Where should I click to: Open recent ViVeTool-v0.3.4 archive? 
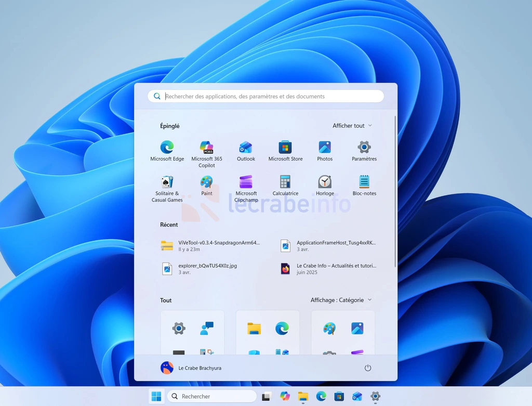click(x=210, y=245)
